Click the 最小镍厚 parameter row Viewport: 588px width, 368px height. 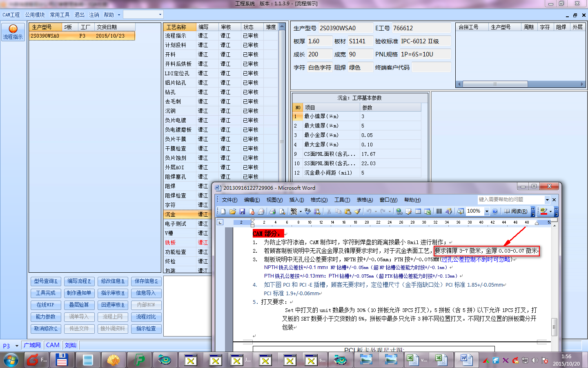[357, 117]
